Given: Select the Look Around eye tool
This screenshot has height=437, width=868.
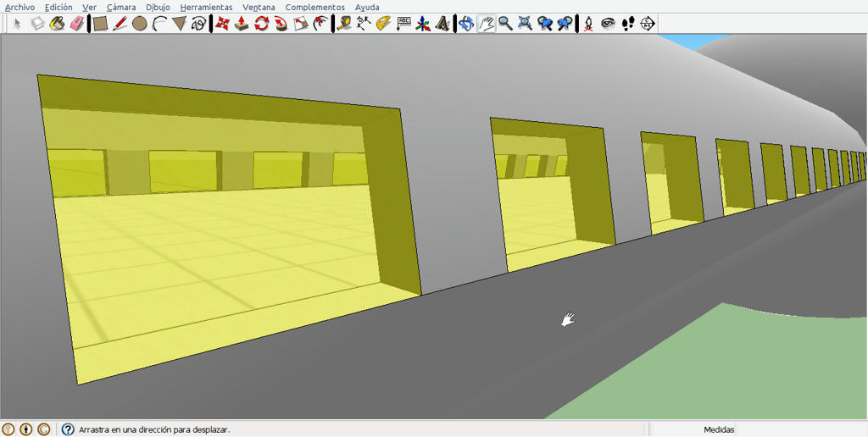Looking at the screenshot, I should point(608,24).
